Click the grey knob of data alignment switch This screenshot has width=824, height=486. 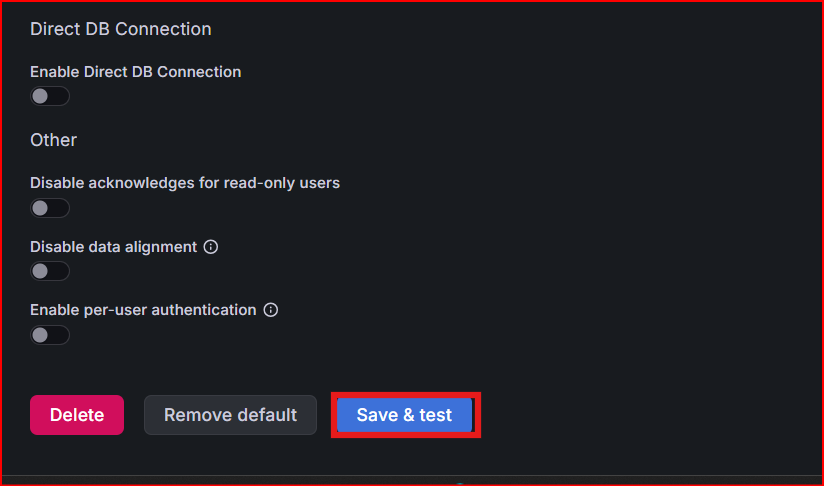tap(40, 271)
